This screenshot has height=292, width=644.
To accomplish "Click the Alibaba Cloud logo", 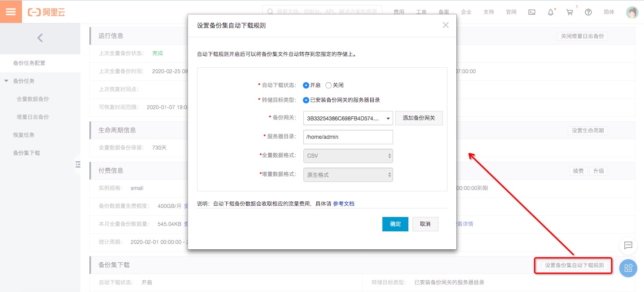I will (x=46, y=12).
